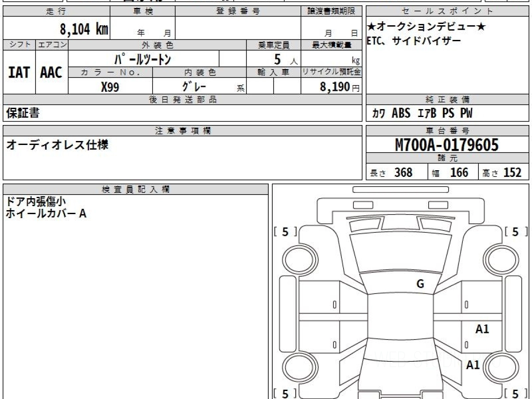Screen dimensions: 532x399
Task: Click the 譲渡書類期限 header
Action: click(x=331, y=12)
